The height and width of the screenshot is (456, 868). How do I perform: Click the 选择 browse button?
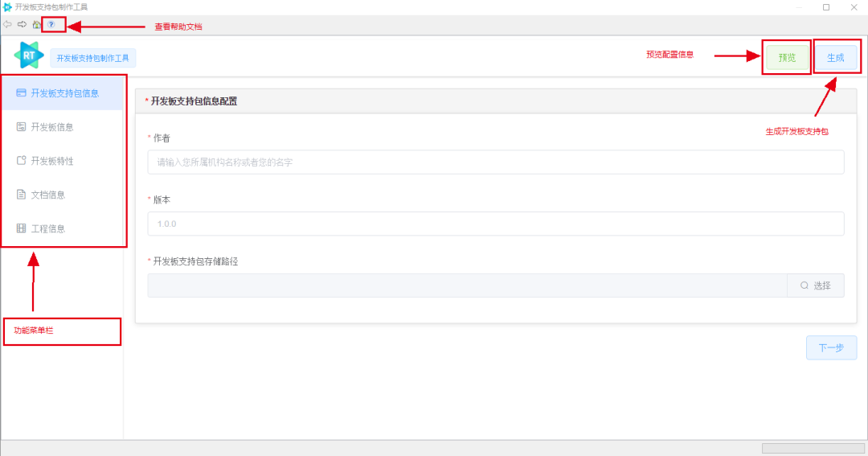816,286
